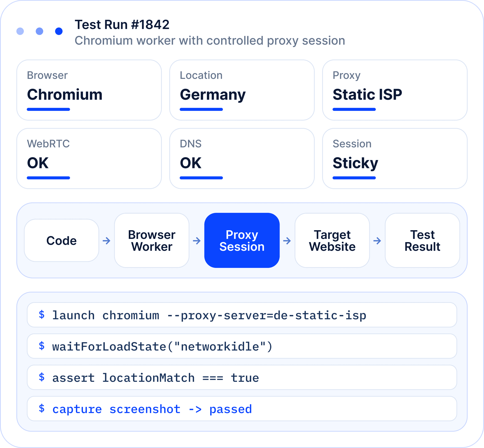Open the Location Germany card
484x448 pixels.
pos(242,90)
